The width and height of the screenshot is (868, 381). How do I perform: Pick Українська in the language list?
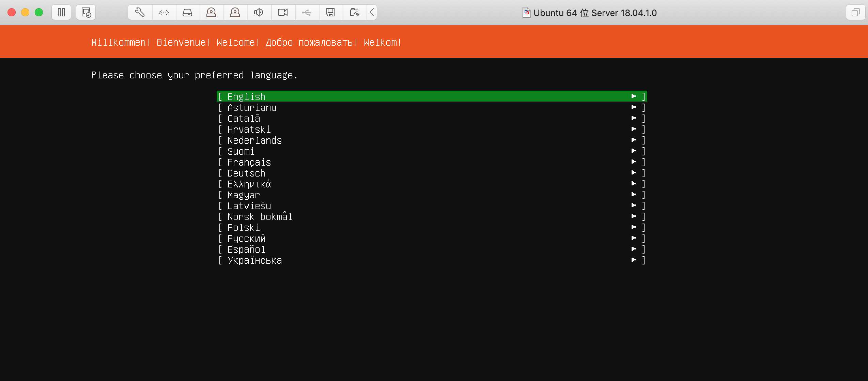tap(432, 260)
